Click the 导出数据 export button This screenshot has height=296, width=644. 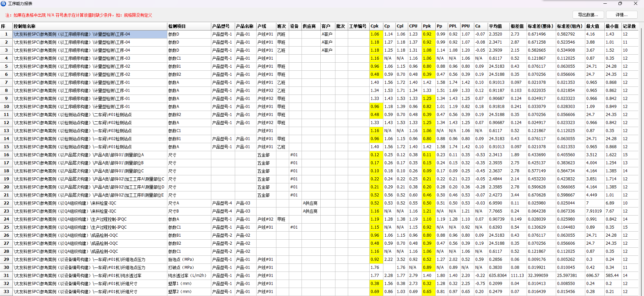click(588, 15)
